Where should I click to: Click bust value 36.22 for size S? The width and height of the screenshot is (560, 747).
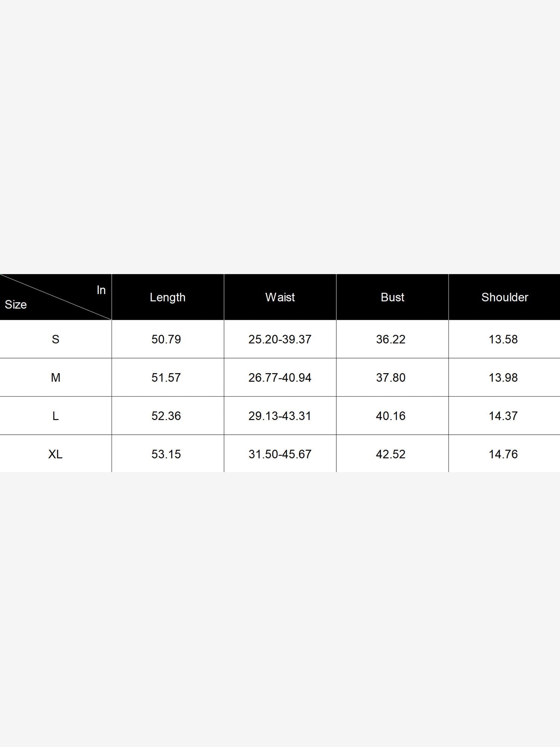pos(391,339)
